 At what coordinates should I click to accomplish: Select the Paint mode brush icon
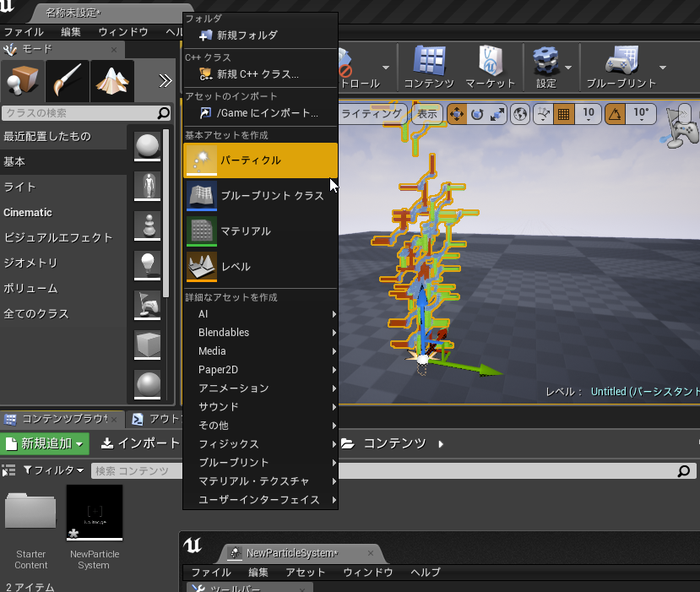(x=67, y=81)
